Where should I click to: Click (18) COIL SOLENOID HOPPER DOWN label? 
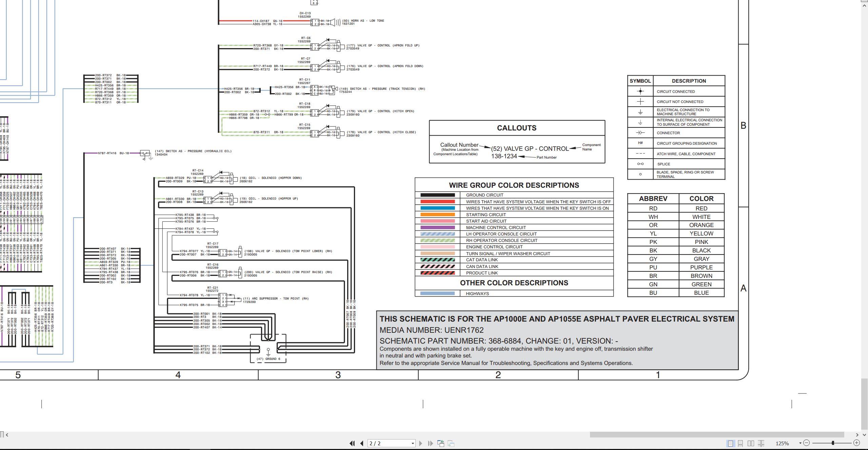point(271,178)
